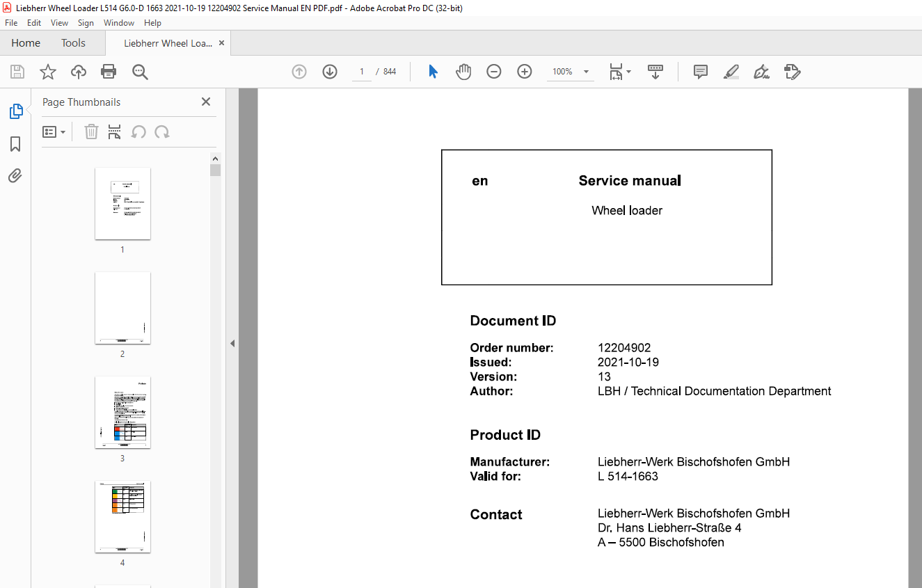Zoom out with minus icon

pos(494,72)
